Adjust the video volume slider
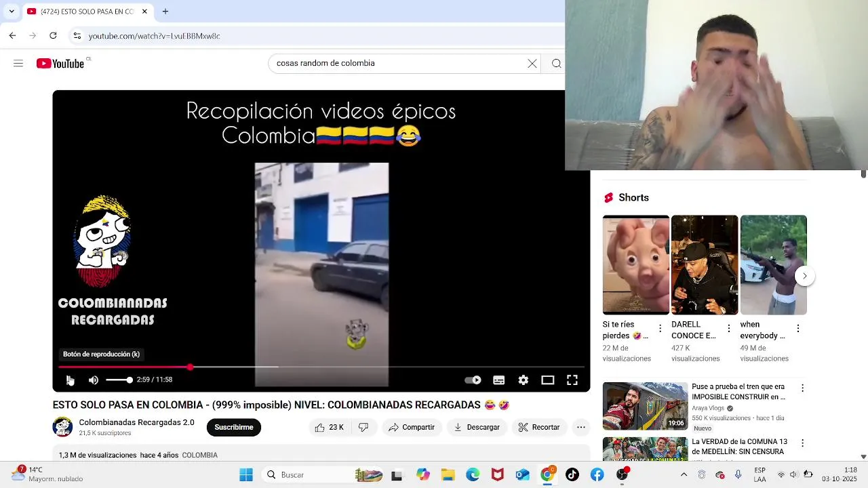This screenshot has height=488, width=868. click(119, 380)
